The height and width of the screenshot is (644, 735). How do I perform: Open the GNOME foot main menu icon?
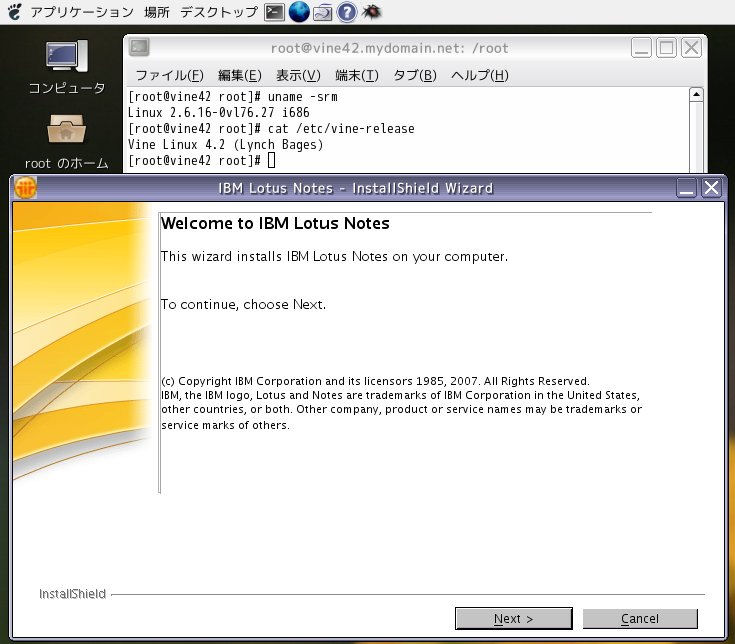pos(15,12)
